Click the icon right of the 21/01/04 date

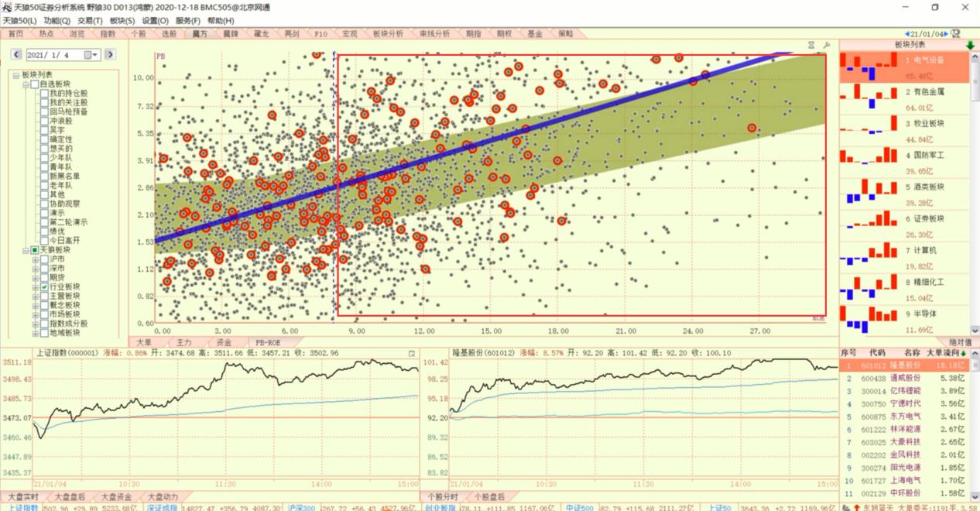[956, 34]
